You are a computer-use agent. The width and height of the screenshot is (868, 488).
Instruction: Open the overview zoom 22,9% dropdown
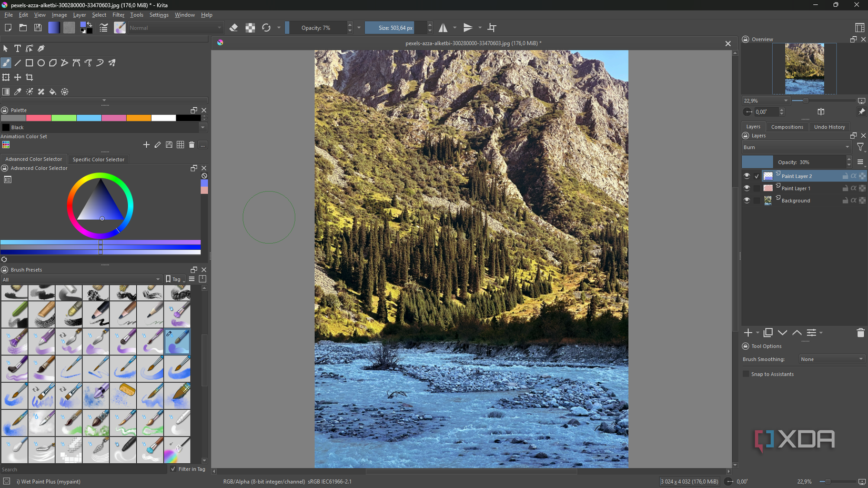coord(765,100)
